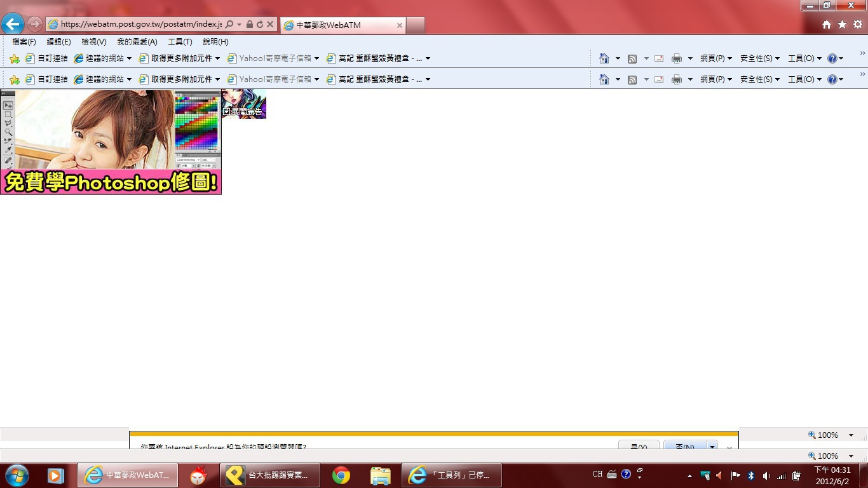868x488 pixels.
Task: Open the 編輯(E) menu
Action: [58, 42]
